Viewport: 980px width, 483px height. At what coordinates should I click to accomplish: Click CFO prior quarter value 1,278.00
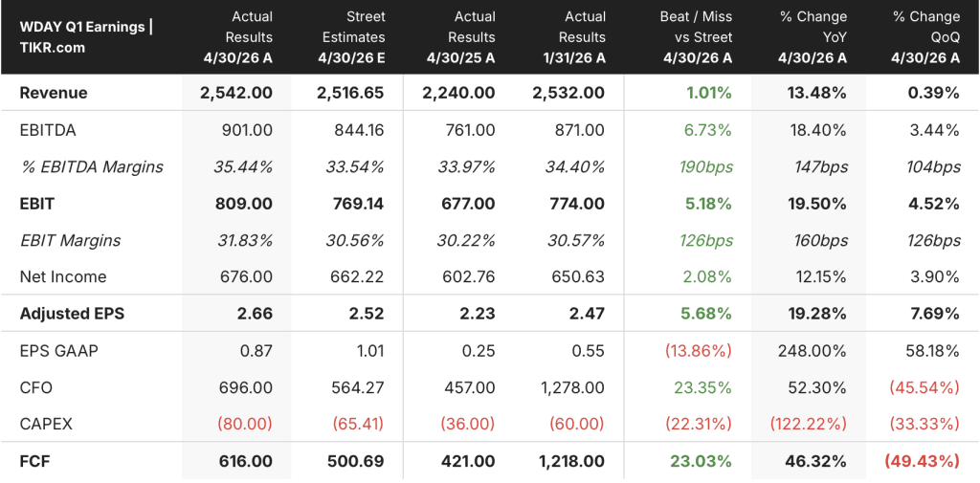(x=574, y=388)
